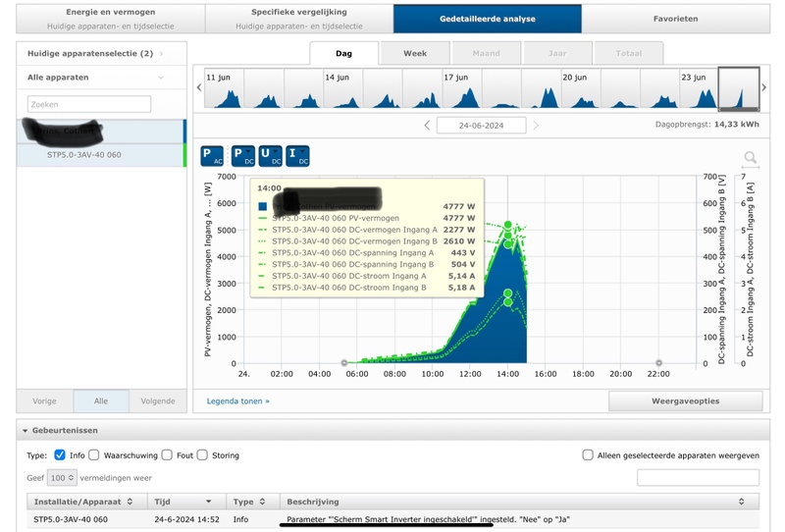This screenshot has width=785, height=532.
Task: Select the 20 jun day thumbnail
Action: (580, 88)
